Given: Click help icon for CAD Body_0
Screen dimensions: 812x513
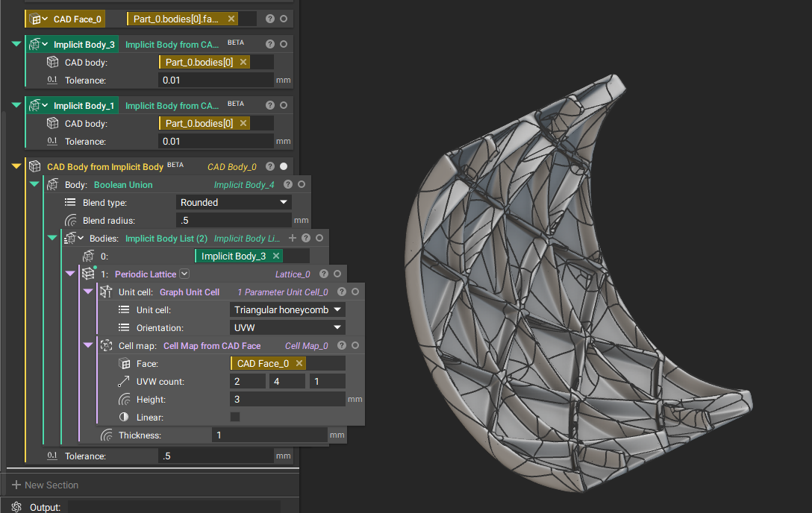Looking at the screenshot, I should pos(270,166).
